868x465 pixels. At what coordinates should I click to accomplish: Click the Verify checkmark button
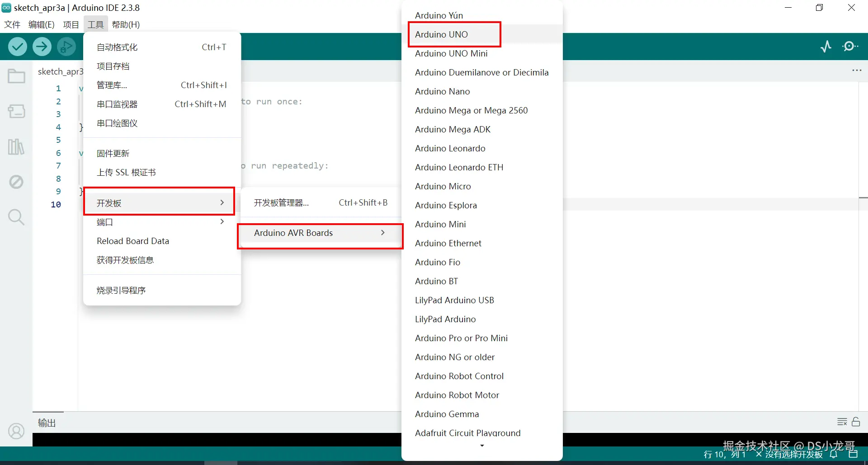[18, 47]
